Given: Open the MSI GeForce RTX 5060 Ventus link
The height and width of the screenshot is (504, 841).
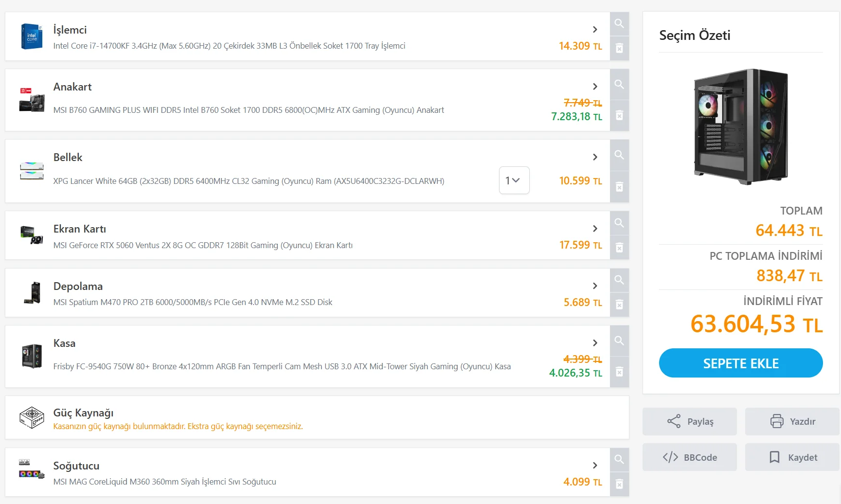Looking at the screenshot, I should 203,245.
